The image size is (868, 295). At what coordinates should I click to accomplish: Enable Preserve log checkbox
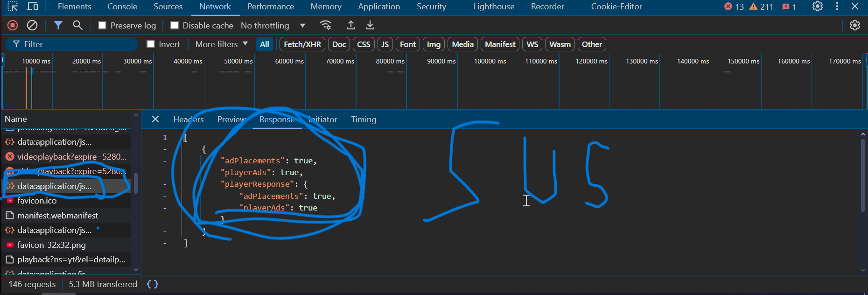tap(102, 25)
